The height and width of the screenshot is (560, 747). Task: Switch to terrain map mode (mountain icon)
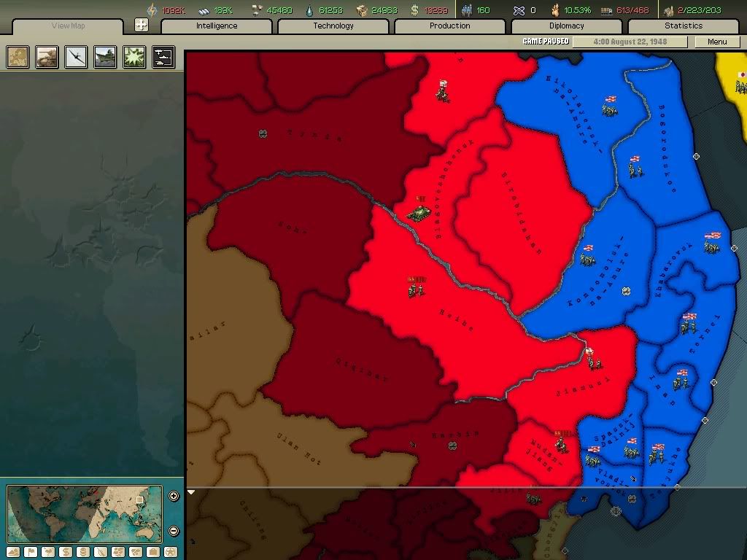click(x=13, y=553)
